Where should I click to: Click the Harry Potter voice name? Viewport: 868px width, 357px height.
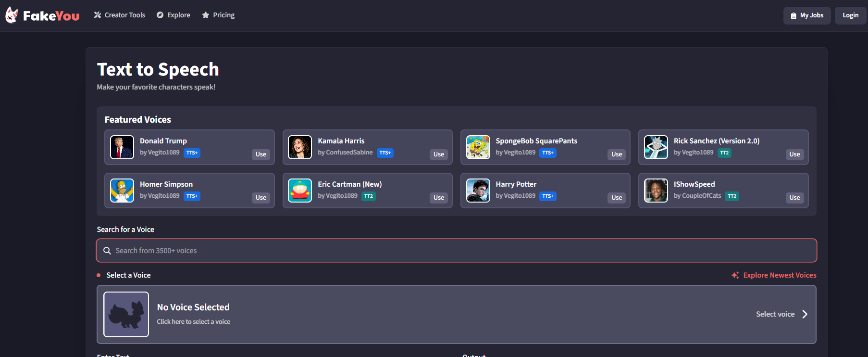click(x=516, y=184)
